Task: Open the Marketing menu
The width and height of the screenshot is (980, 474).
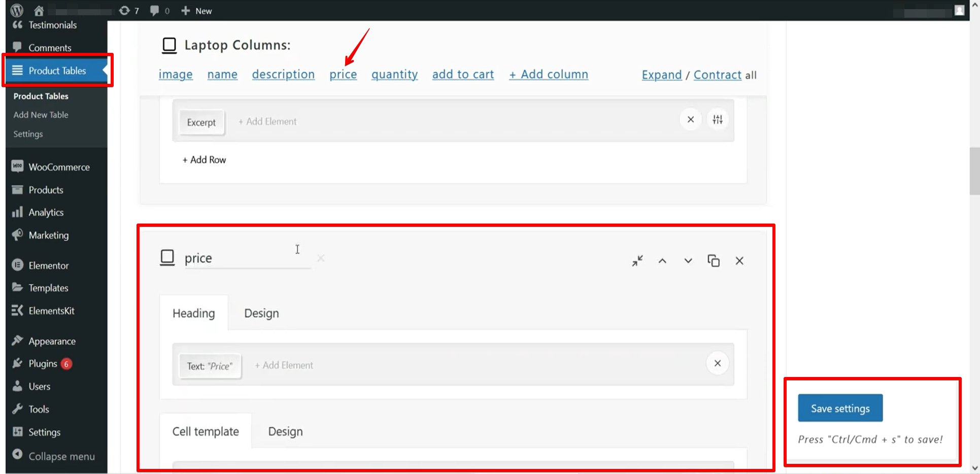Action: pos(48,235)
